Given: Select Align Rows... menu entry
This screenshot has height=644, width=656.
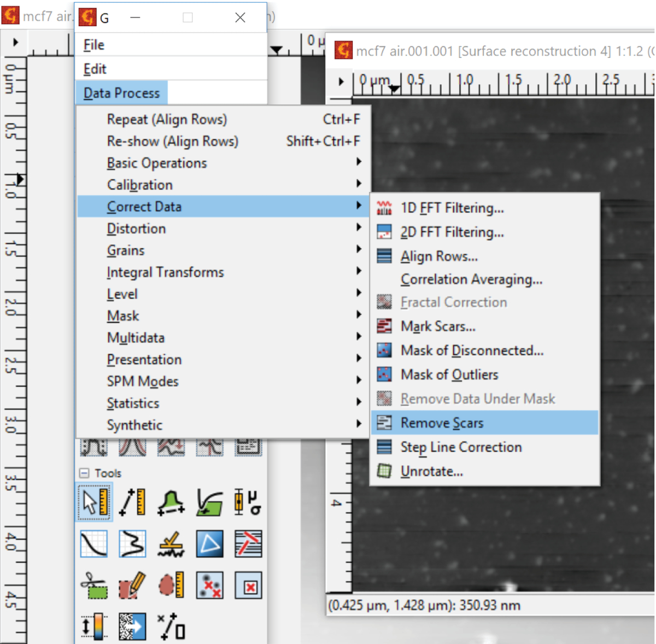Looking at the screenshot, I should coord(439,256).
